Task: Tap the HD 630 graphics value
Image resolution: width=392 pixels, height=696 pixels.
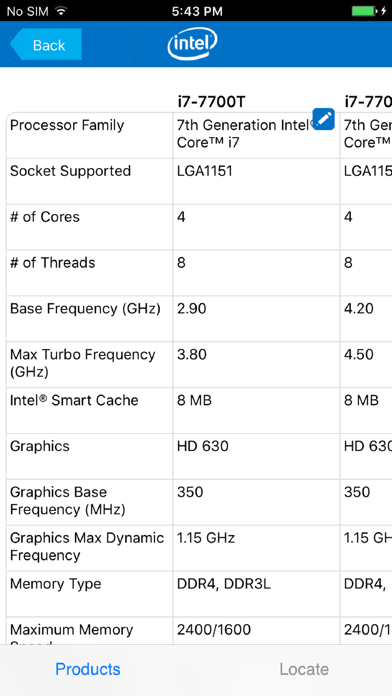Action: [203, 446]
